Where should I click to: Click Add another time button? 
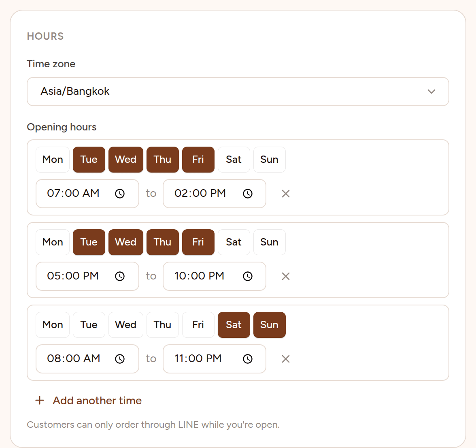click(x=88, y=400)
